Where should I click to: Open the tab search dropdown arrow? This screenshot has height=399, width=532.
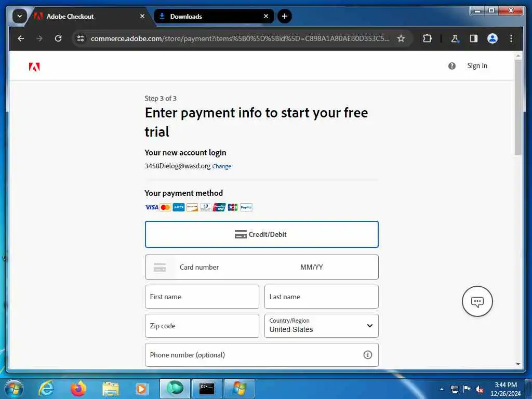19,16
